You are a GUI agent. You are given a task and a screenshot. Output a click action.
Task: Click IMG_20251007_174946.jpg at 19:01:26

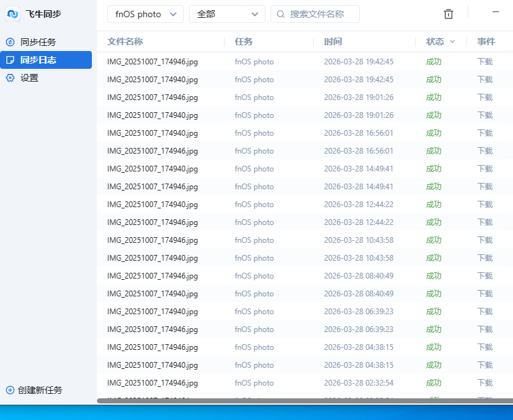tap(152, 98)
